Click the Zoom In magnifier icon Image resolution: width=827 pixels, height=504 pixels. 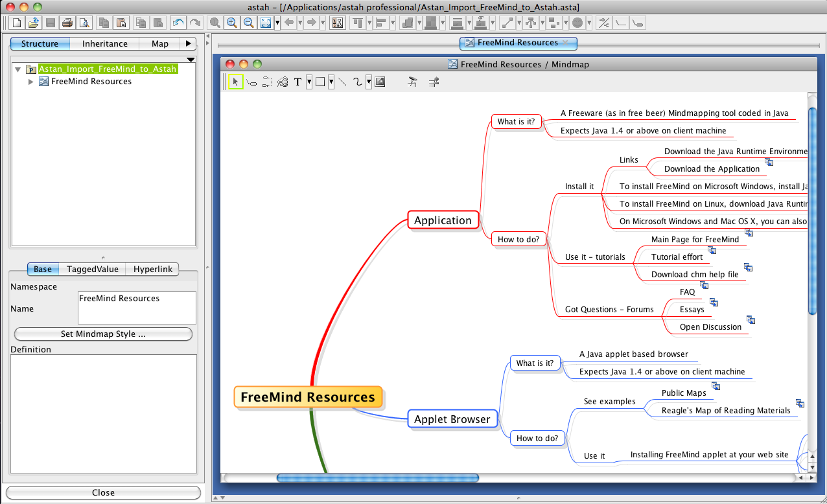pyautogui.click(x=232, y=23)
